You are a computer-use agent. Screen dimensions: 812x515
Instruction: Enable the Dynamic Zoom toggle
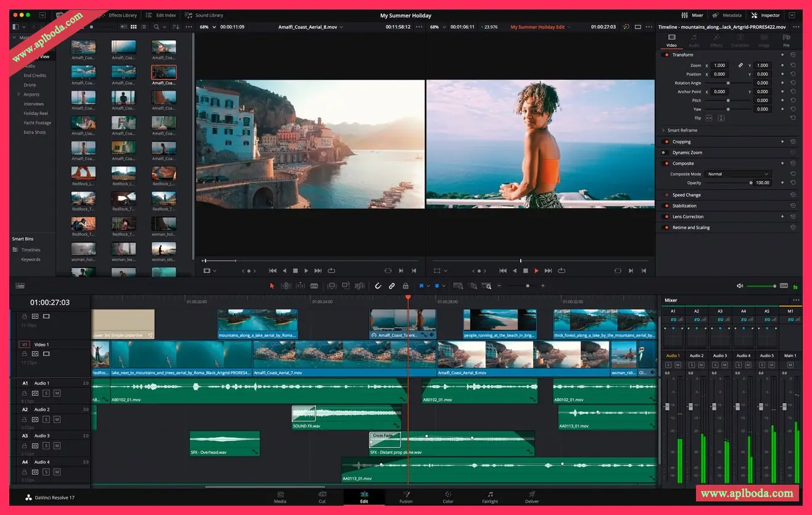click(x=665, y=153)
